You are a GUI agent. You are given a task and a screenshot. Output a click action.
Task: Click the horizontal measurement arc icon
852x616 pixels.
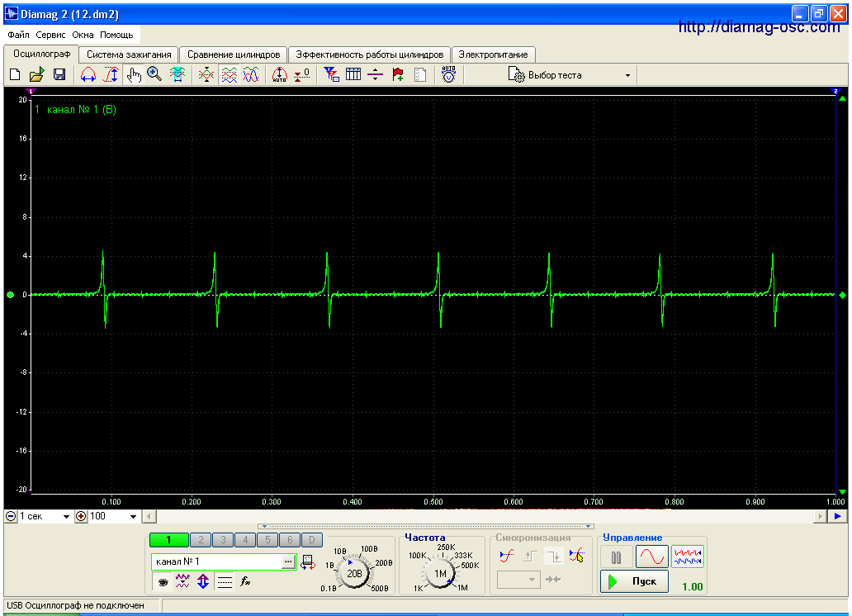tap(88, 74)
